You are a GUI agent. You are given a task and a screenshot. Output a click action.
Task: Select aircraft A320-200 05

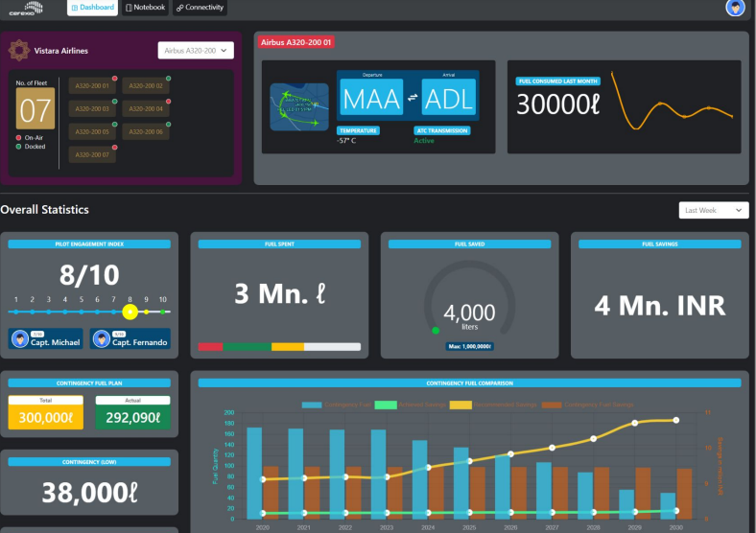point(92,131)
